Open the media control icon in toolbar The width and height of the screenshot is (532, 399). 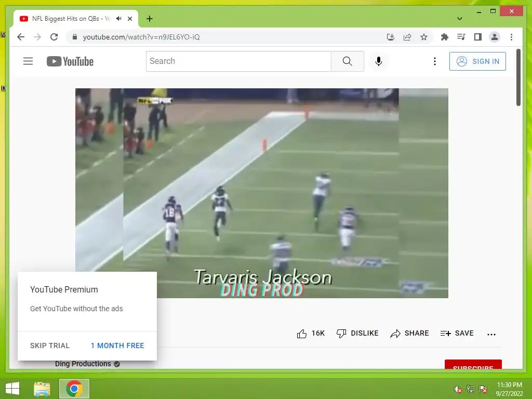pos(461,37)
